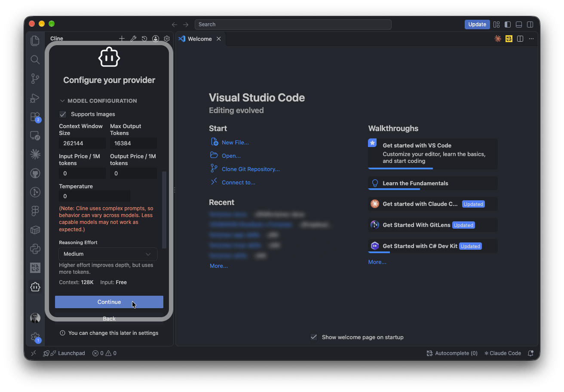Screen dimensions: 564x392
Task: Uncheck the Supports Images checkbox
Action: tap(63, 114)
